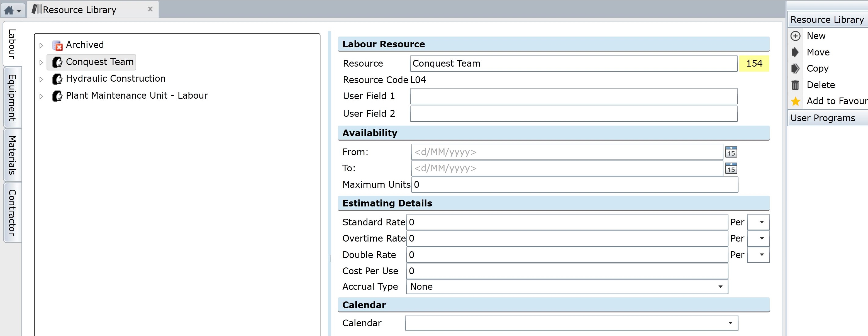
Task: Click the Resource Code L04 value
Action: pos(418,80)
